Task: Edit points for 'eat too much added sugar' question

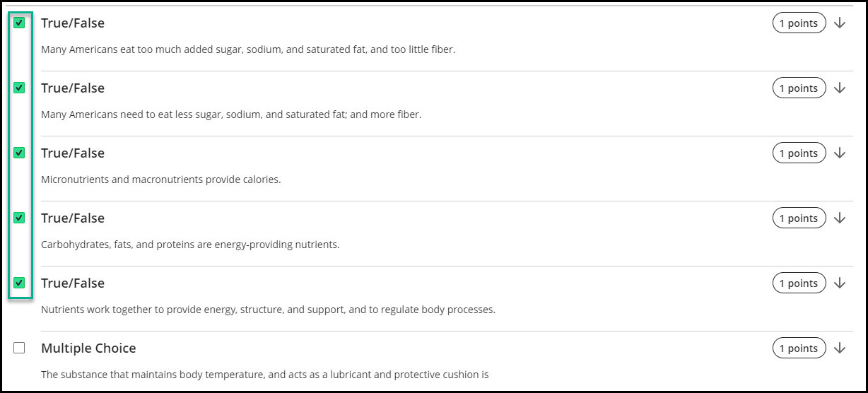Action: tap(799, 23)
